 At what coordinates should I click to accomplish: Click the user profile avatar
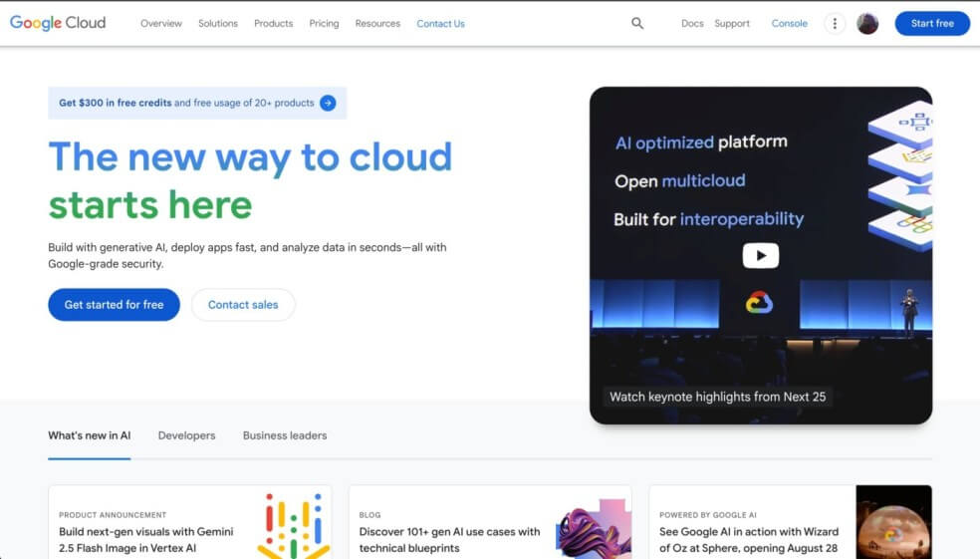point(867,23)
